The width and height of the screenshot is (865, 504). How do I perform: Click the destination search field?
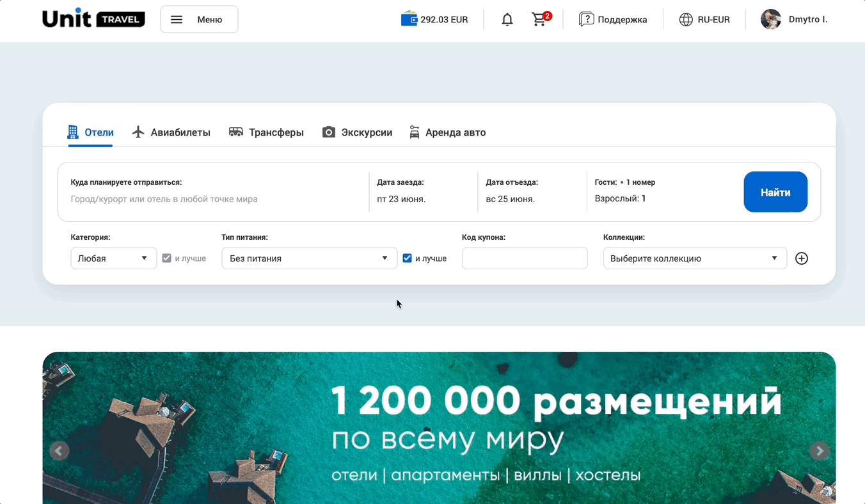pyautogui.click(x=211, y=199)
